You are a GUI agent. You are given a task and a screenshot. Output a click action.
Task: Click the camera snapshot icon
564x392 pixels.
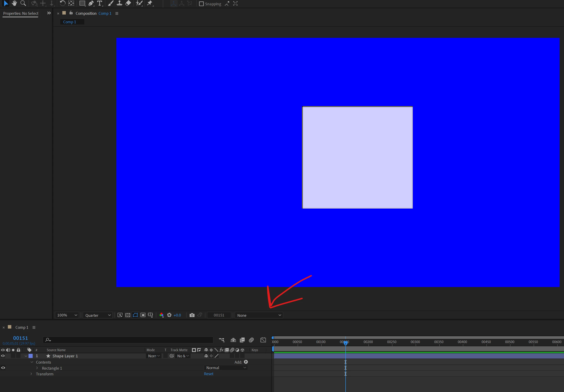[192, 315]
